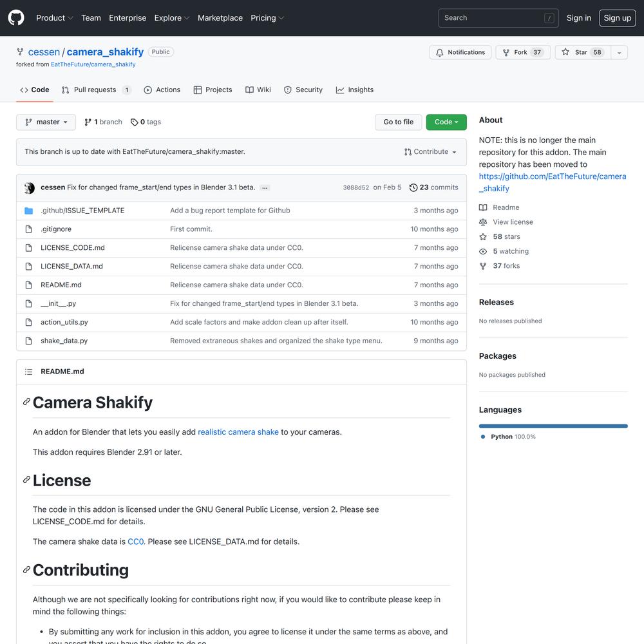Open the __init__.py file
The height and width of the screenshot is (644, 644).
59,303
